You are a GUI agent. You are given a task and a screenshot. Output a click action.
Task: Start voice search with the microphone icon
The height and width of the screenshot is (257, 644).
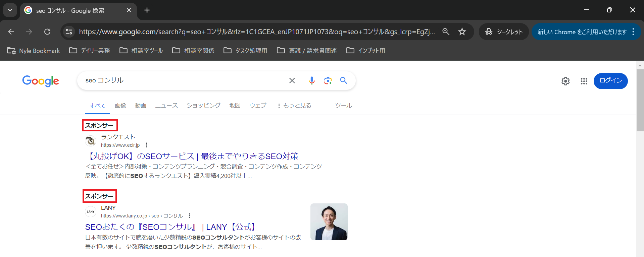tap(312, 80)
